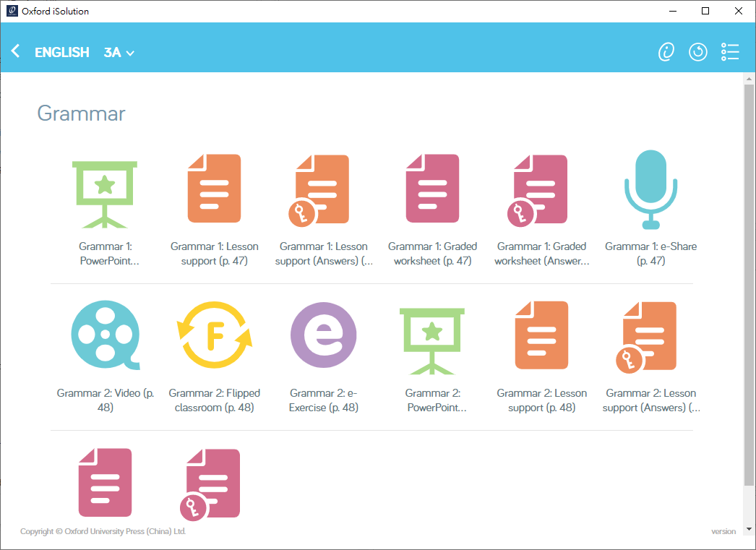The image size is (756, 550).
Task: Open Grammar 1 Graded worksheet (p. 47) icon
Action: coord(432,189)
